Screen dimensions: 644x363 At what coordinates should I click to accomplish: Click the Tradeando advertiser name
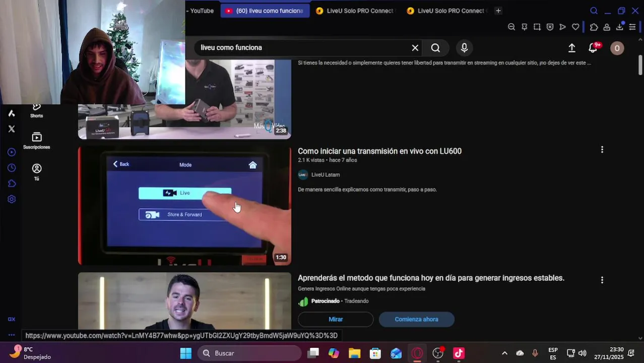coord(356,301)
